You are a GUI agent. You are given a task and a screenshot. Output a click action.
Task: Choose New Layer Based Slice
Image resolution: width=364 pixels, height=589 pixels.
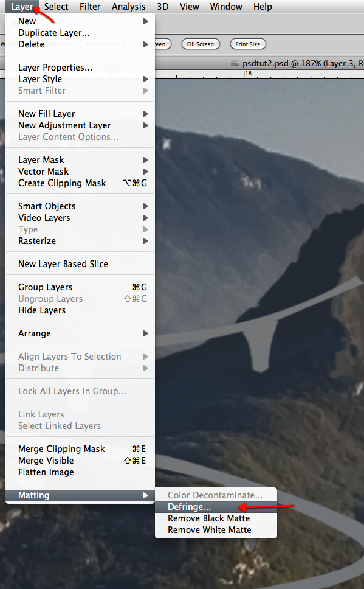pyautogui.click(x=80, y=264)
